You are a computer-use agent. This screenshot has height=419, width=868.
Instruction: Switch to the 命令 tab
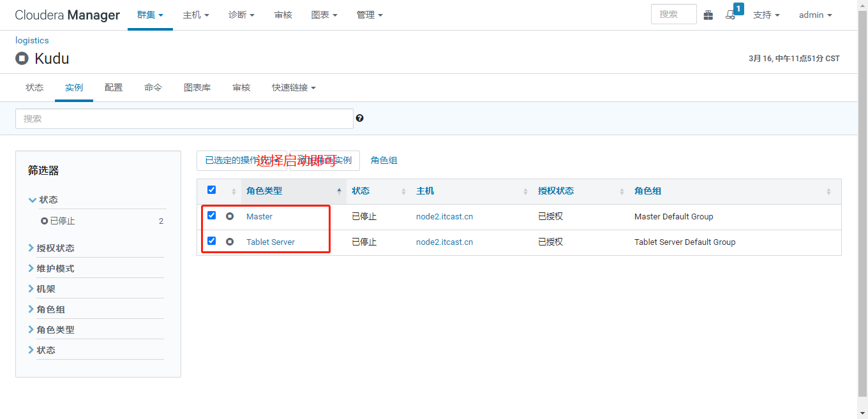tap(153, 87)
